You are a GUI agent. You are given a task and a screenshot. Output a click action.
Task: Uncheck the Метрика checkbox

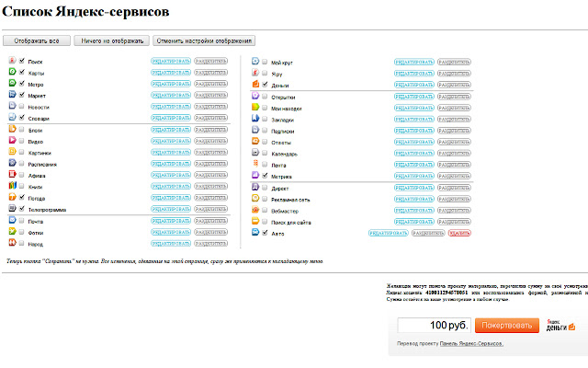pos(265,176)
